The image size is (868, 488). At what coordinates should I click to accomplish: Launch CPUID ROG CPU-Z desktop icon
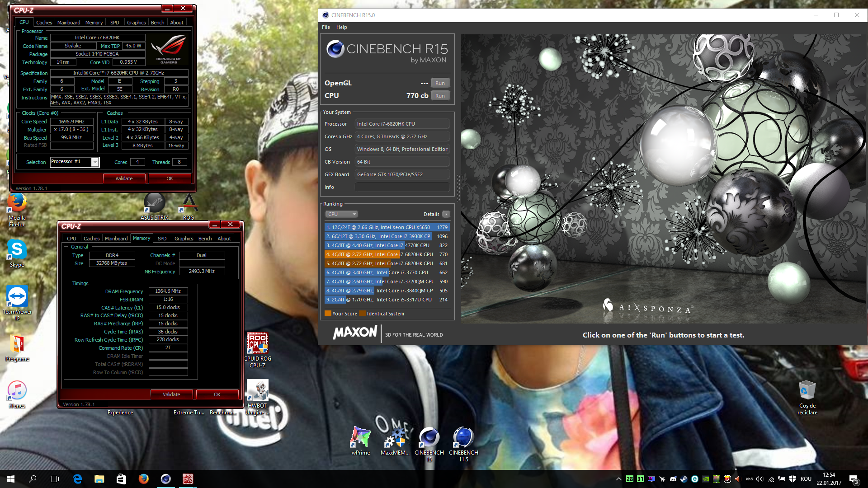point(258,350)
